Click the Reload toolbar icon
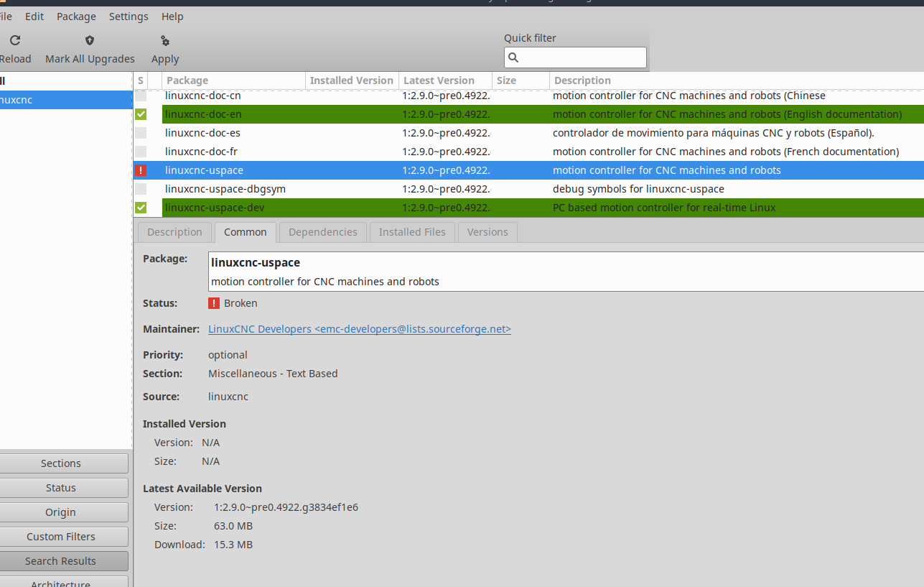This screenshot has height=587, width=924. (15, 40)
